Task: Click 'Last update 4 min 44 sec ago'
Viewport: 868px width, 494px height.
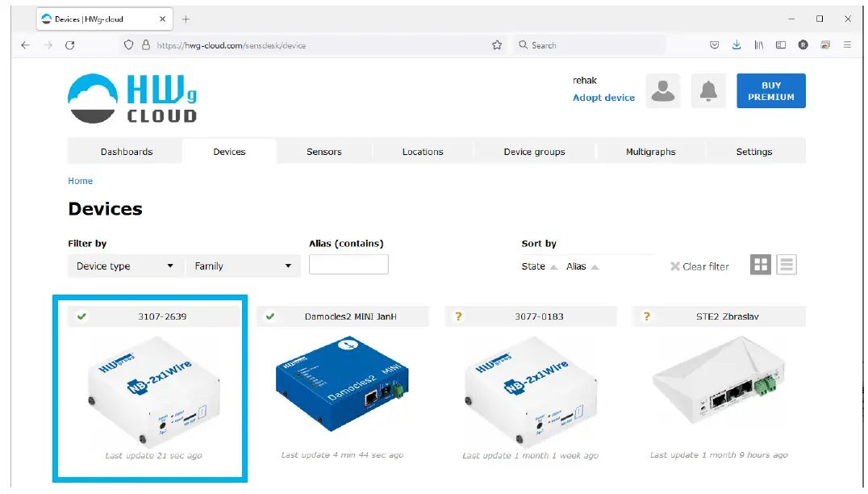Action: (x=342, y=454)
